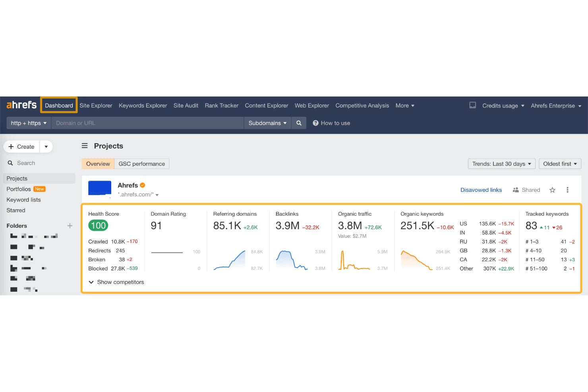Click the magnifier search button beside Subdomains
This screenshot has width=588, height=392.
tap(299, 123)
